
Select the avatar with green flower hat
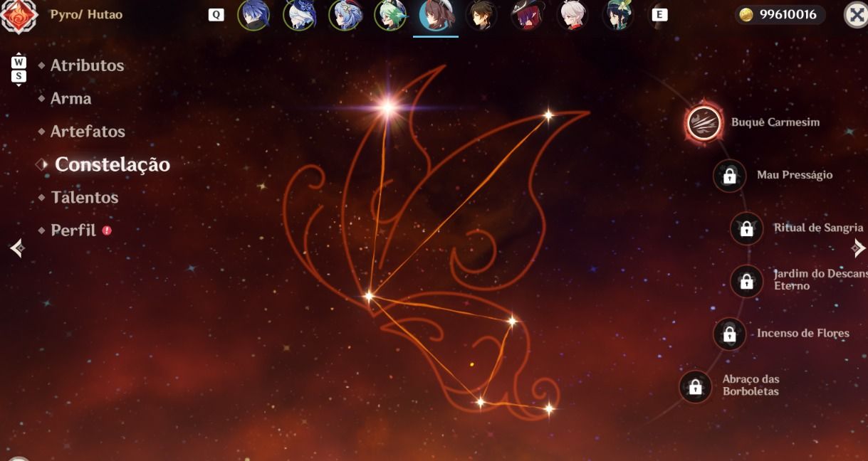(618, 15)
